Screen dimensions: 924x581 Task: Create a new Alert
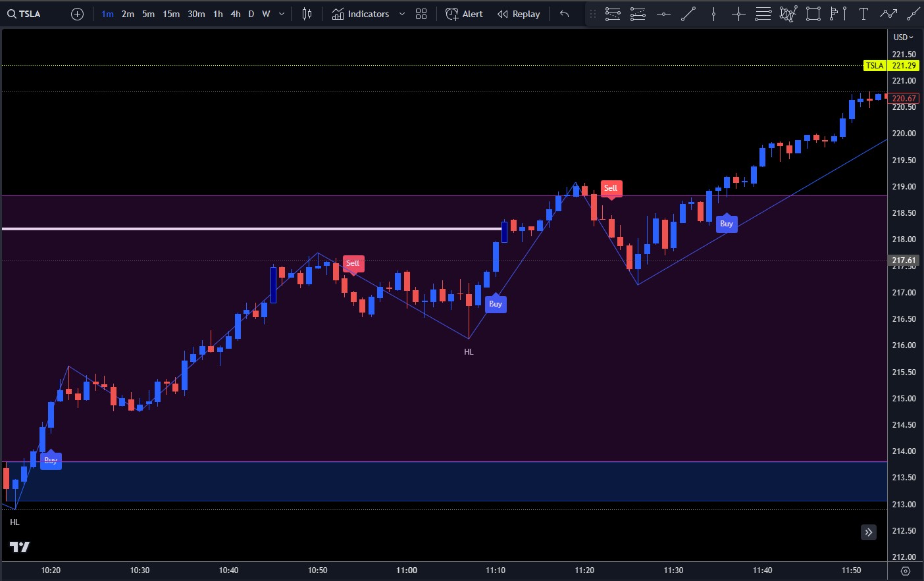point(464,14)
